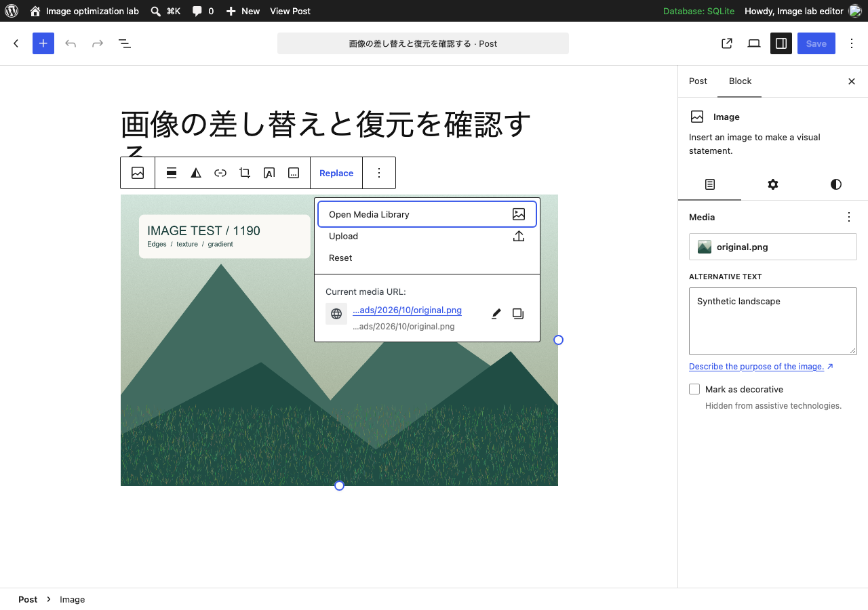Open block toolbar Options menu

pyautogui.click(x=379, y=173)
